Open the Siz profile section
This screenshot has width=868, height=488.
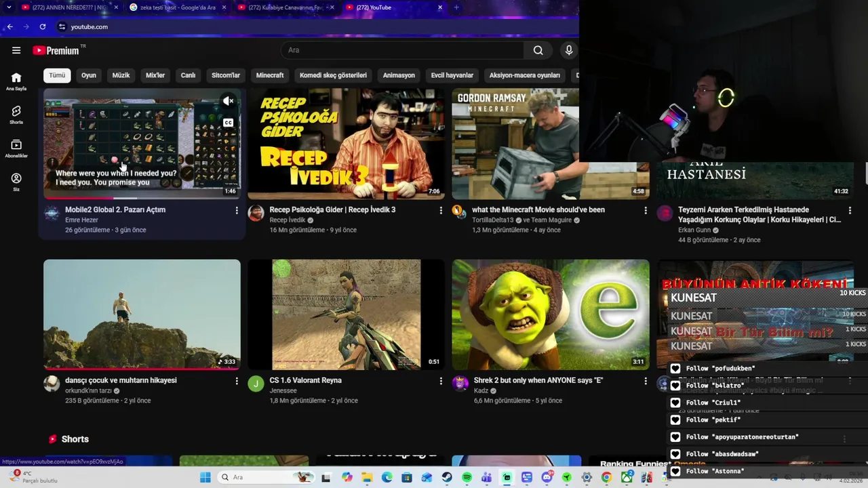(16, 182)
